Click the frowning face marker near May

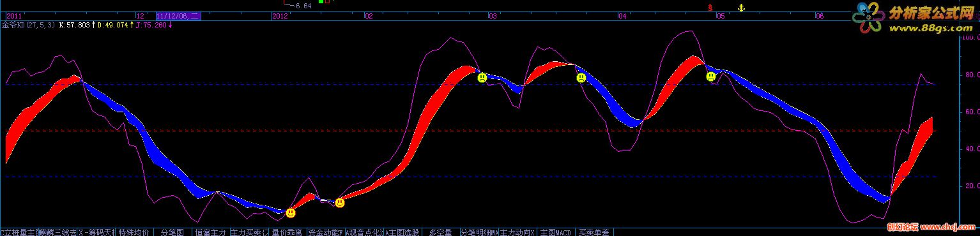(711, 77)
